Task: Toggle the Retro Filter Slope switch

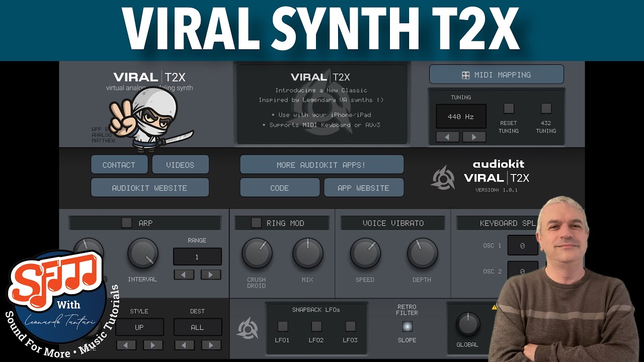Action: (407, 326)
